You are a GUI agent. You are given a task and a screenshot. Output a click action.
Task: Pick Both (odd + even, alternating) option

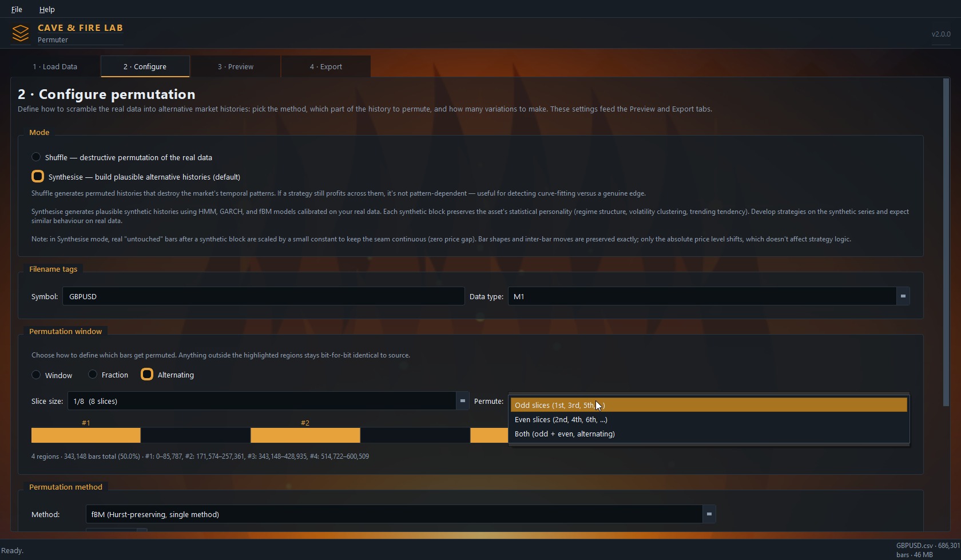[709, 434]
